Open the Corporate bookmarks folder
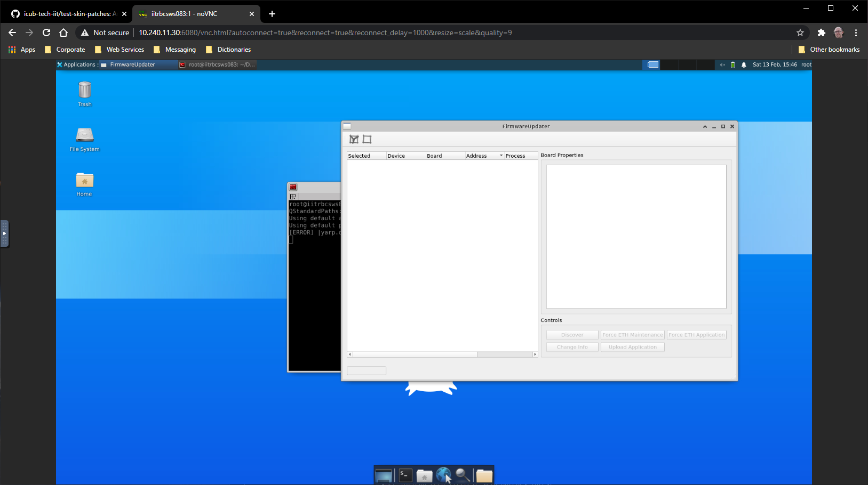Screen dimensions: 868x485 point(65,50)
